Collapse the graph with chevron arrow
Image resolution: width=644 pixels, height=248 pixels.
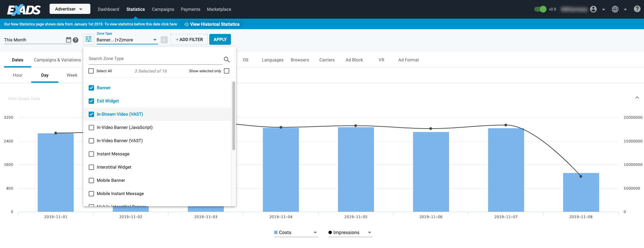tap(637, 98)
